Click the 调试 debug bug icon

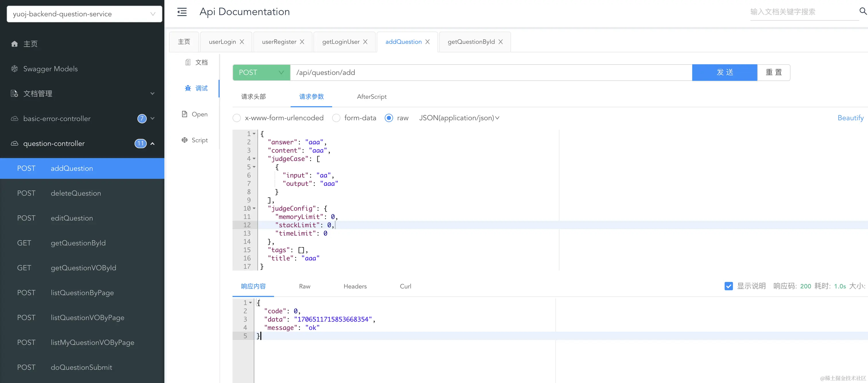coord(188,88)
